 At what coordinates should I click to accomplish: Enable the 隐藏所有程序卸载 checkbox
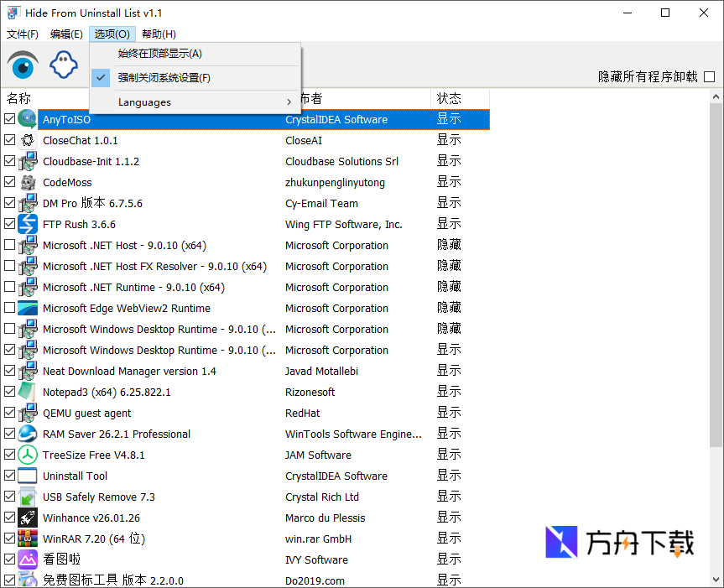coord(709,75)
